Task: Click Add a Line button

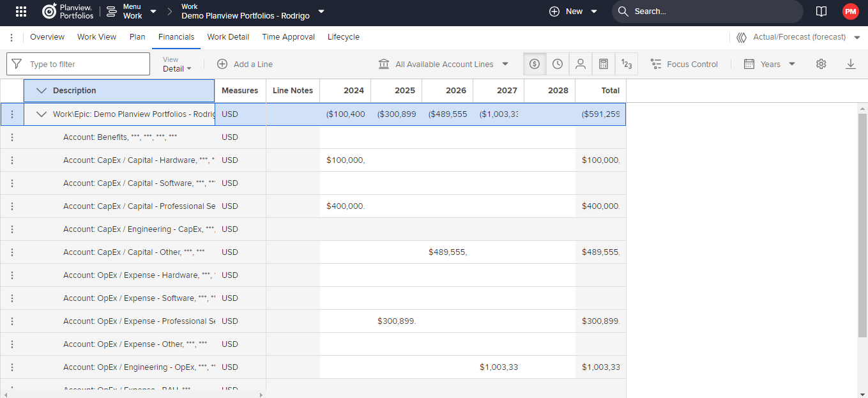Action: pos(245,65)
